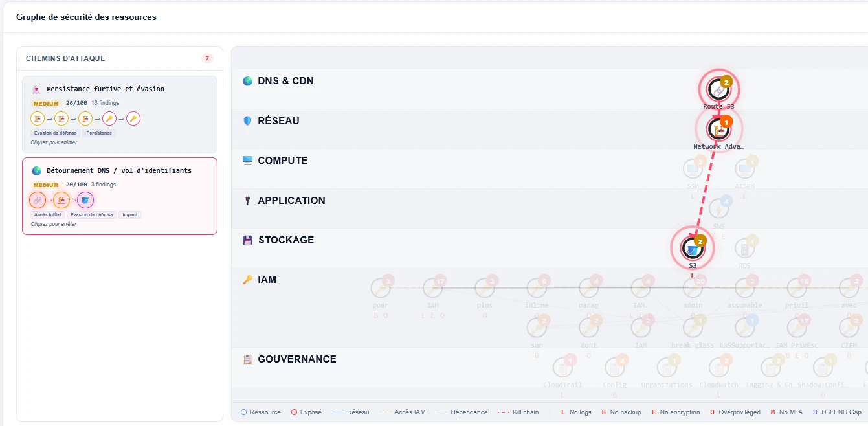This screenshot has height=426, width=868.
Task: Click the '3 findings' text
Action: (104, 185)
